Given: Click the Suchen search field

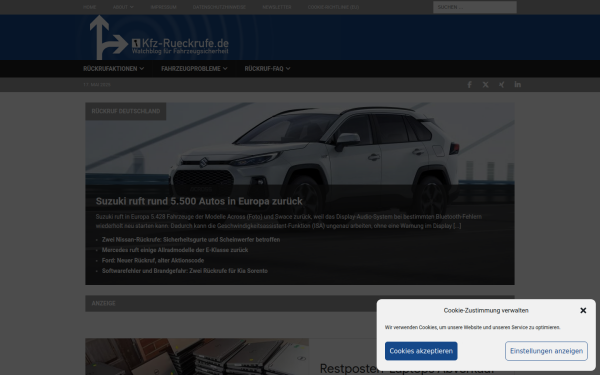Looking at the screenshot, I should click(475, 7).
